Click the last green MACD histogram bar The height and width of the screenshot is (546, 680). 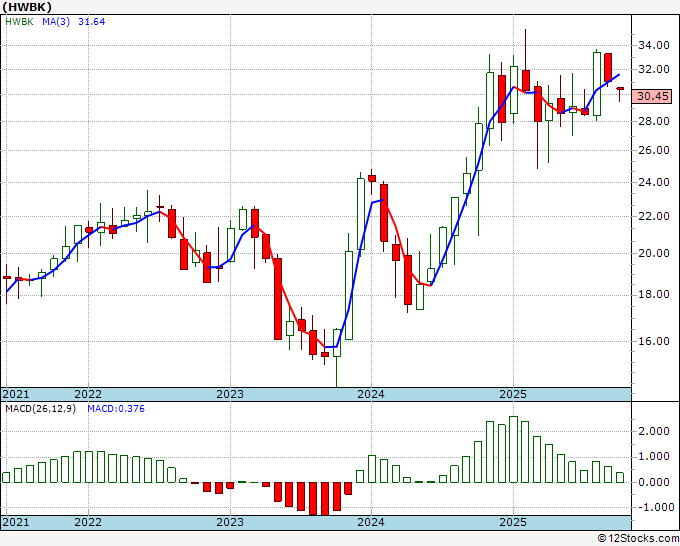pos(620,477)
